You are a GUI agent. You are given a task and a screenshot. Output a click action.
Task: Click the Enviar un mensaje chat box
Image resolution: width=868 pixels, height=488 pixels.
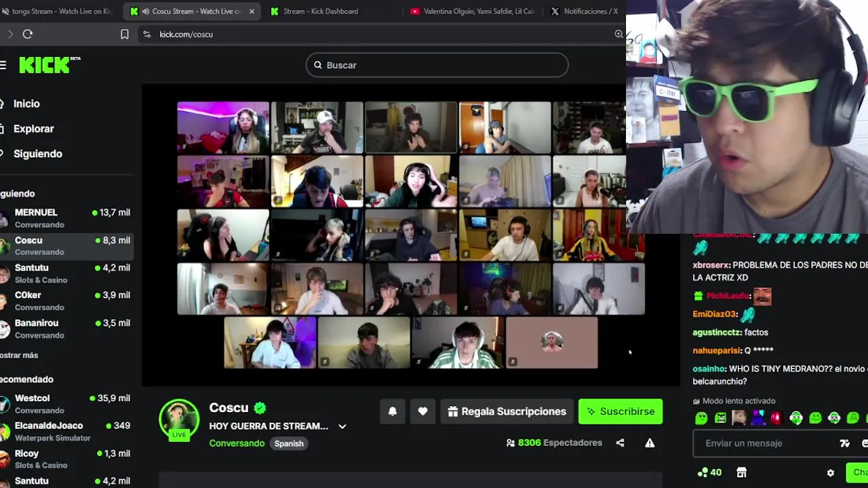coord(766,443)
